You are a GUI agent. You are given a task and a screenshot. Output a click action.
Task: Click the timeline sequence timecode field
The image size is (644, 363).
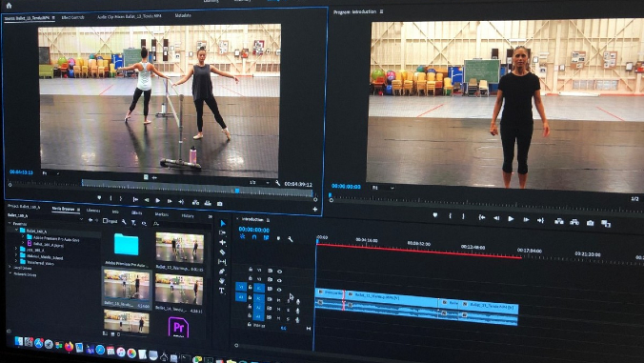pyautogui.click(x=254, y=229)
